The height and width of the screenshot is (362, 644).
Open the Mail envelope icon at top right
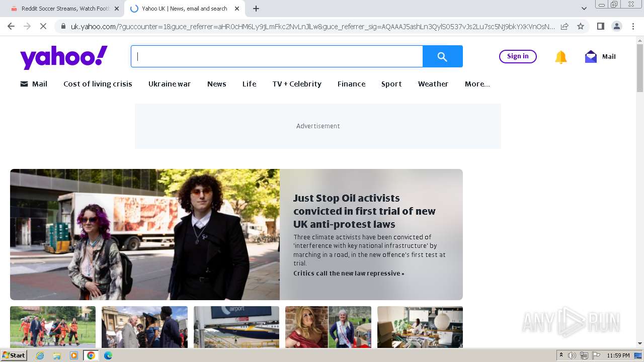[591, 57]
